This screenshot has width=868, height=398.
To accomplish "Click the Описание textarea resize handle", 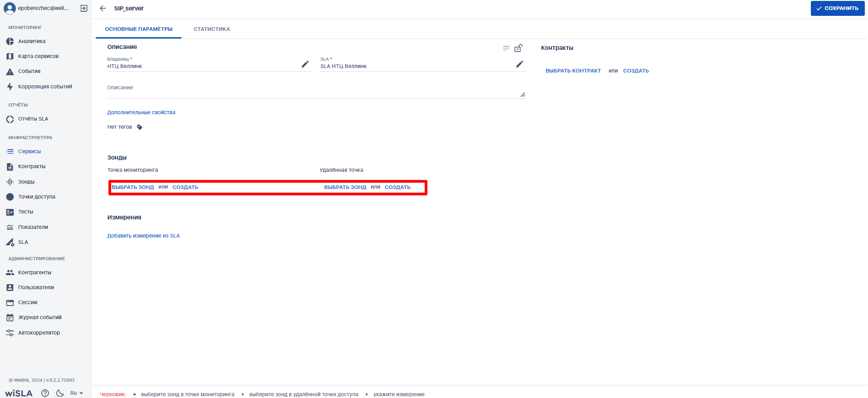I will pos(523,95).
